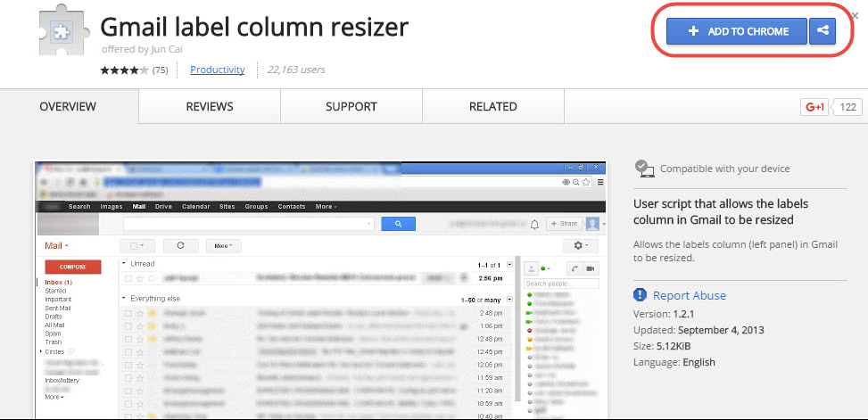
Task: Open the Support tab
Action: click(351, 106)
